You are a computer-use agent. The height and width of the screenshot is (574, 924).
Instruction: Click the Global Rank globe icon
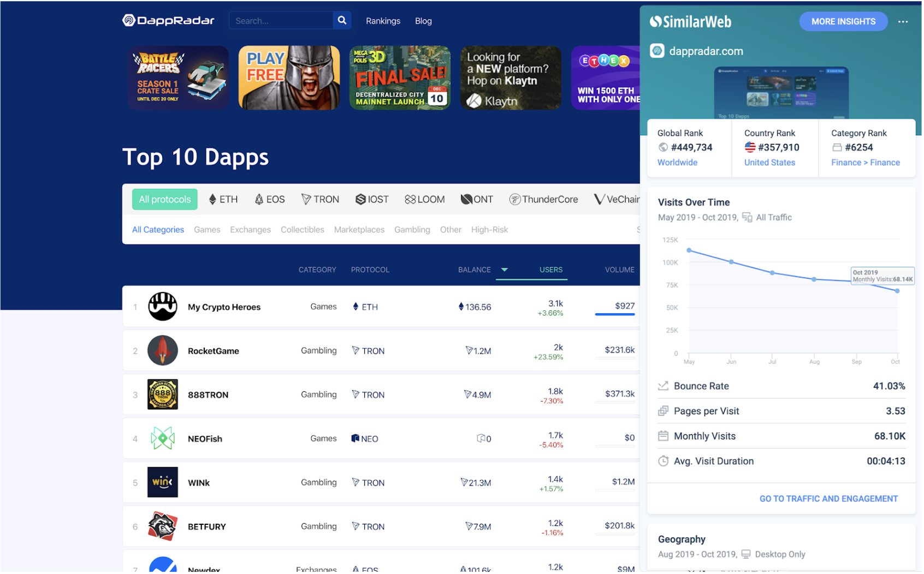663,147
